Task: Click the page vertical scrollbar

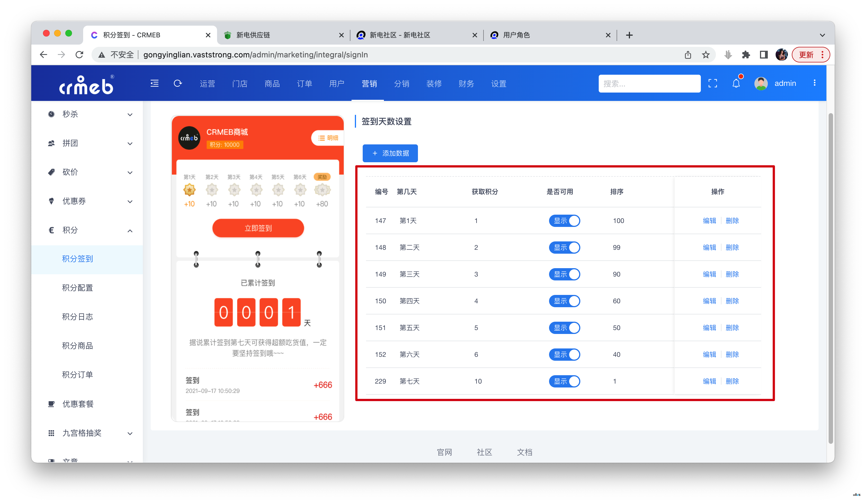Action: [831, 278]
